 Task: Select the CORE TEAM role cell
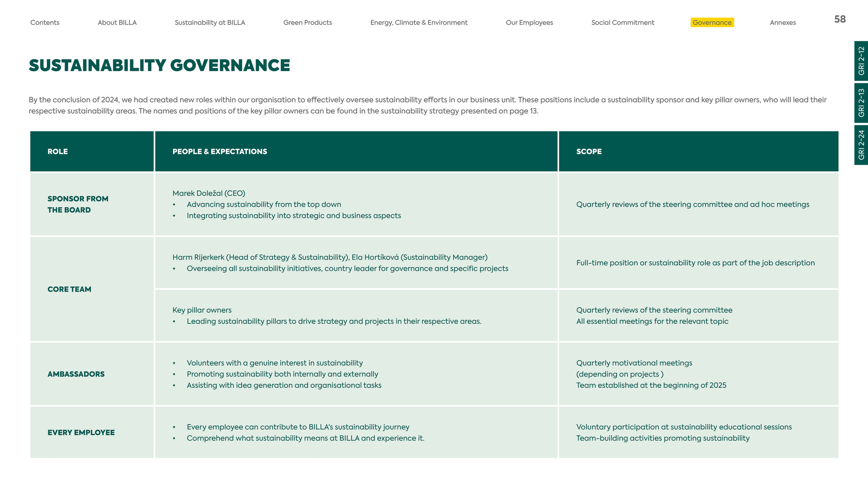[x=92, y=289]
